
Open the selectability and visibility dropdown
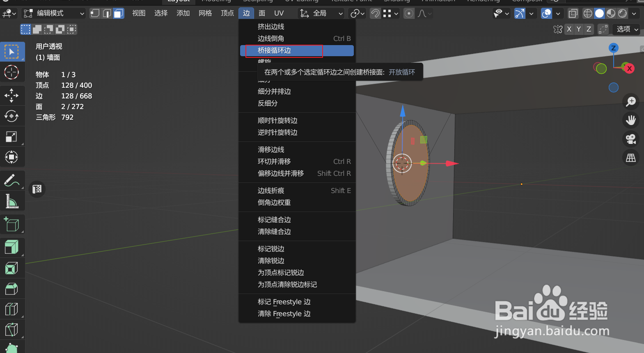coord(501,14)
